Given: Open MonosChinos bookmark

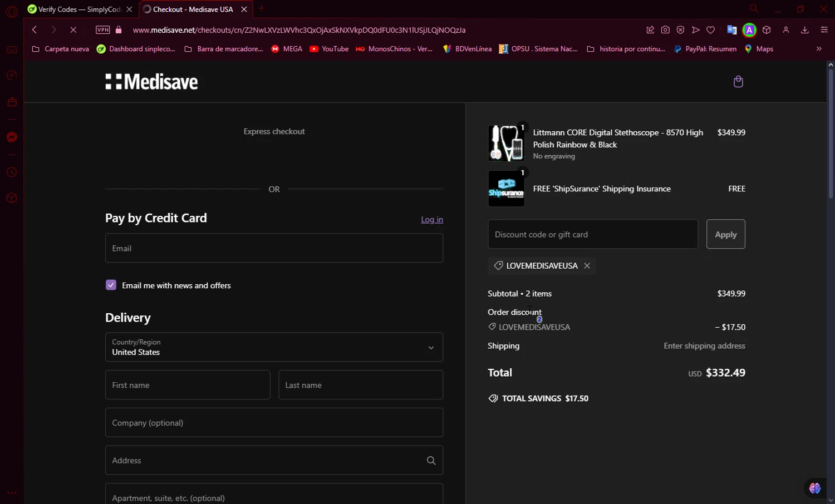Looking at the screenshot, I should pyautogui.click(x=394, y=49).
